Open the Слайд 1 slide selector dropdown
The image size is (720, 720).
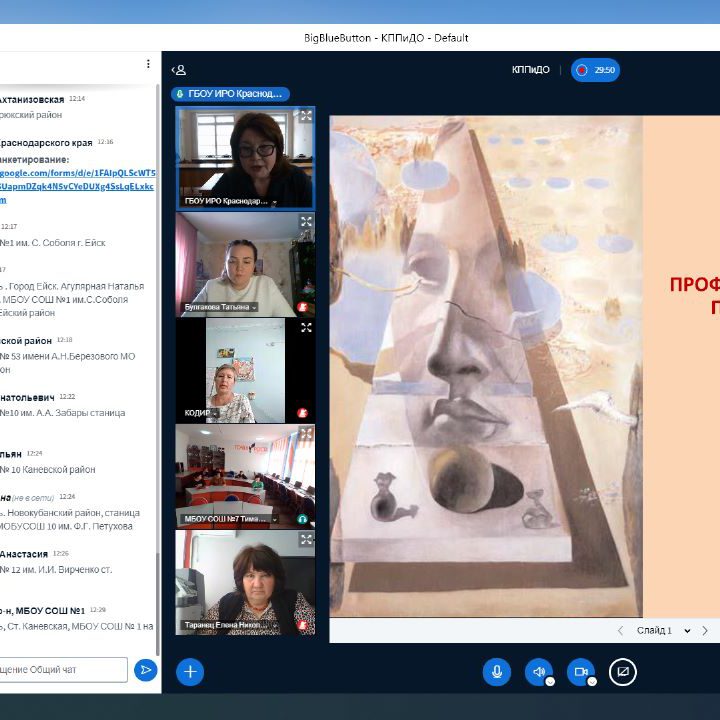point(656,631)
